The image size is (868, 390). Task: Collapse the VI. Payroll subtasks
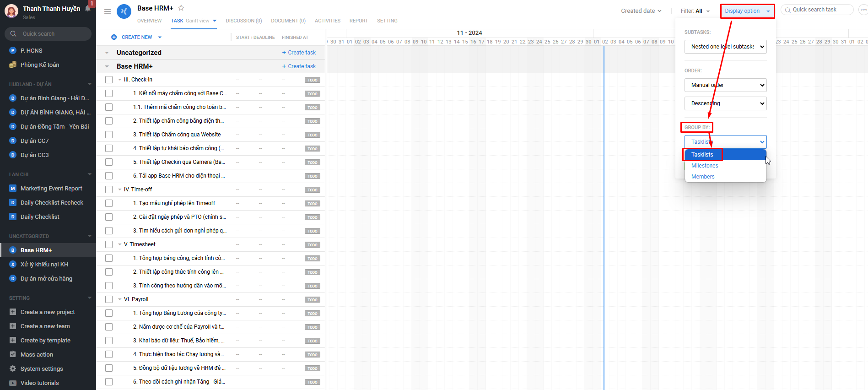click(120, 299)
